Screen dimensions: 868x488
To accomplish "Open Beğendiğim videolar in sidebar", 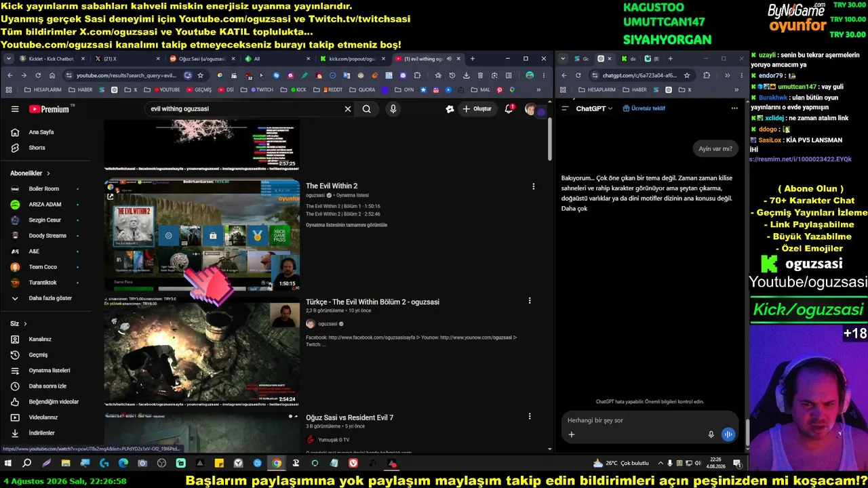I will [54, 402].
